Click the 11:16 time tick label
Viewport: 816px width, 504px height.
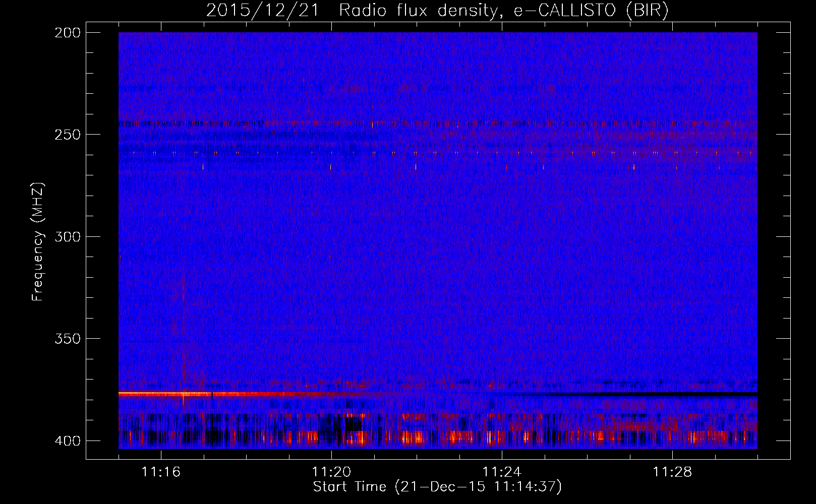161,472
